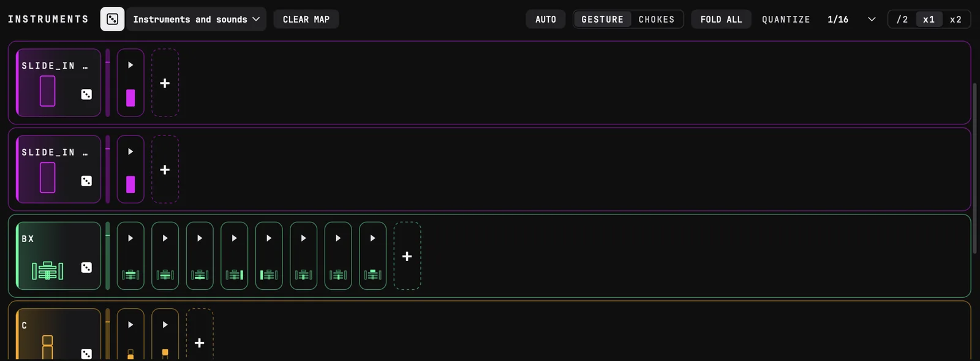980x361 pixels.
Task: Select the second SLIDE_IN pad outline icon
Action: coord(48,178)
